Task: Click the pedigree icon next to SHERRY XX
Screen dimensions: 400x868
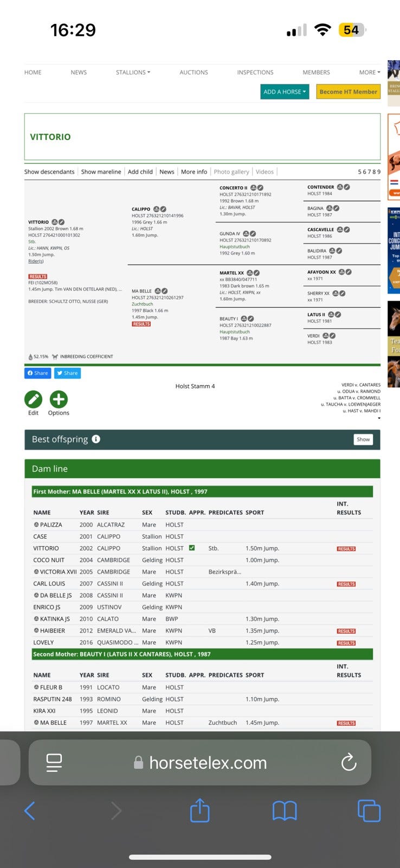Action: 336,293
